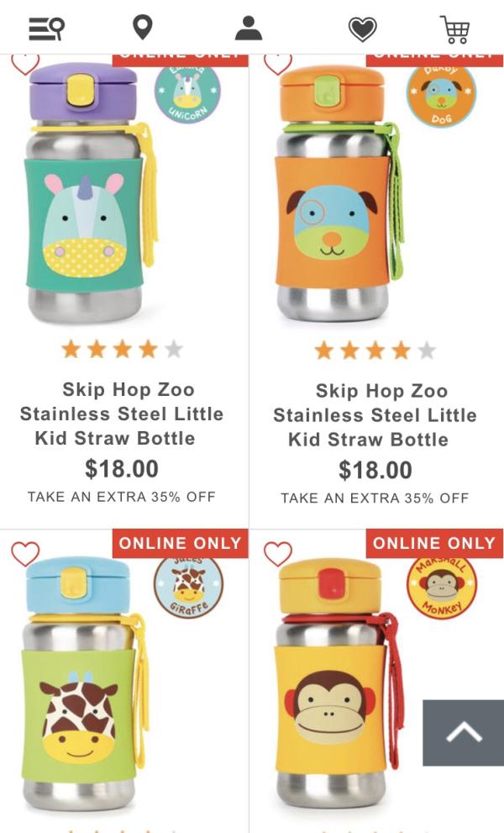Viewport: 504px width, 833px height.
Task: Open dog Skip Hop Zoo bottle title
Action: click(x=375, y=415)
